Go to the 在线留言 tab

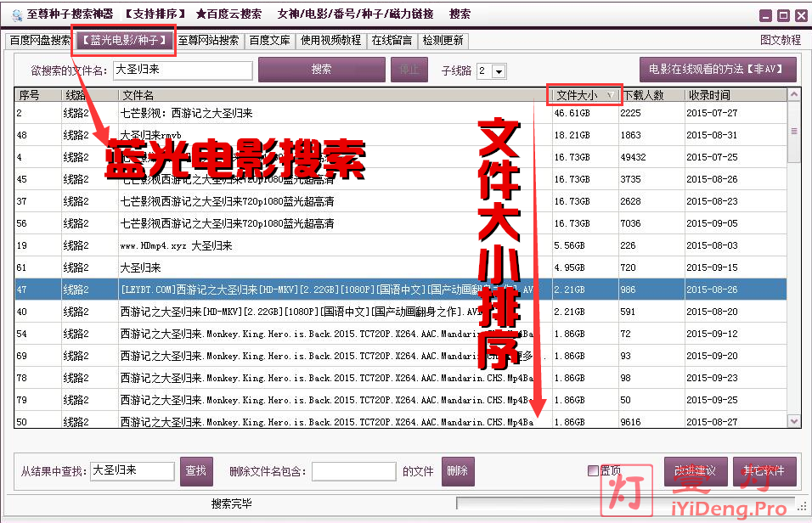click(392, 41)
